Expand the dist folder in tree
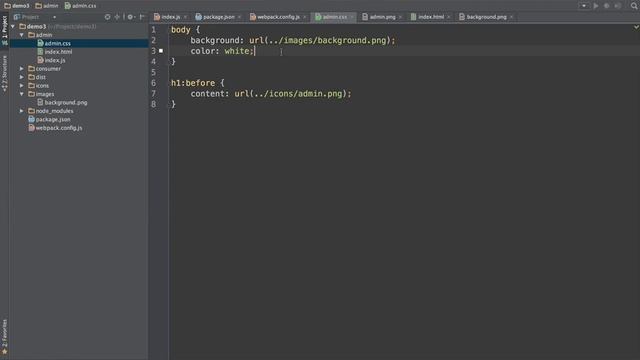This screenshot has height=360, width=640. tap(22, 77)
